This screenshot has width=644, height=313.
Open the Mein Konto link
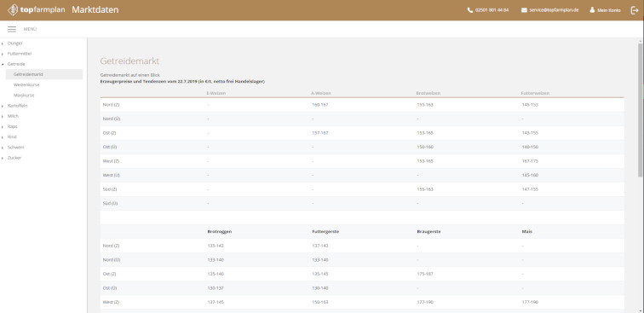click(609, 10)
